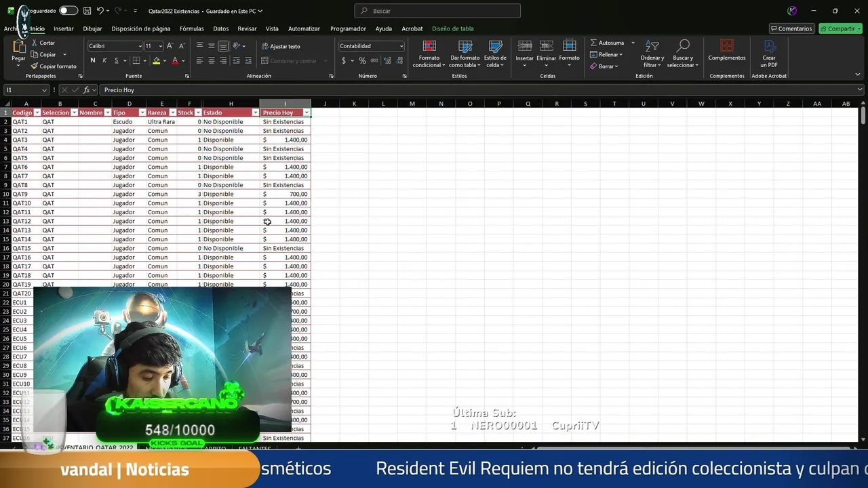Open Estilos de celda gallery
The height and width of the screenshot is (488, 868).
coord(495,54)
